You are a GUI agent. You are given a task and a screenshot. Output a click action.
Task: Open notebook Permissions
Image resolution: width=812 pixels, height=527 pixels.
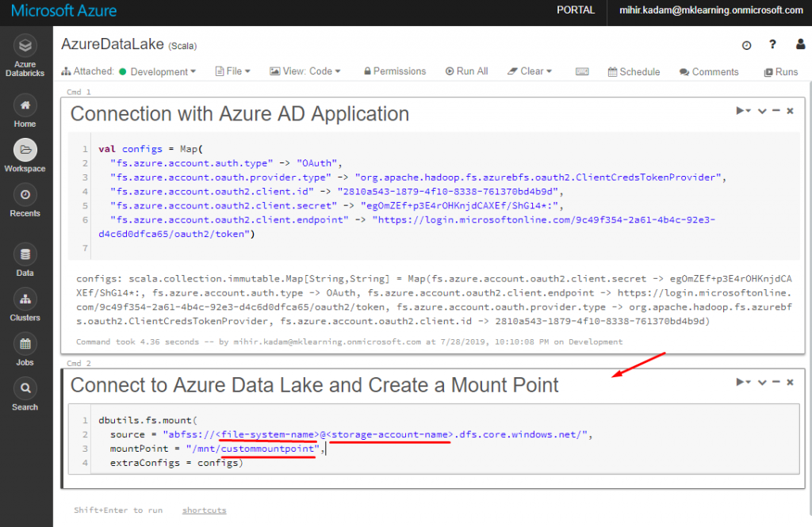point(395,71)
